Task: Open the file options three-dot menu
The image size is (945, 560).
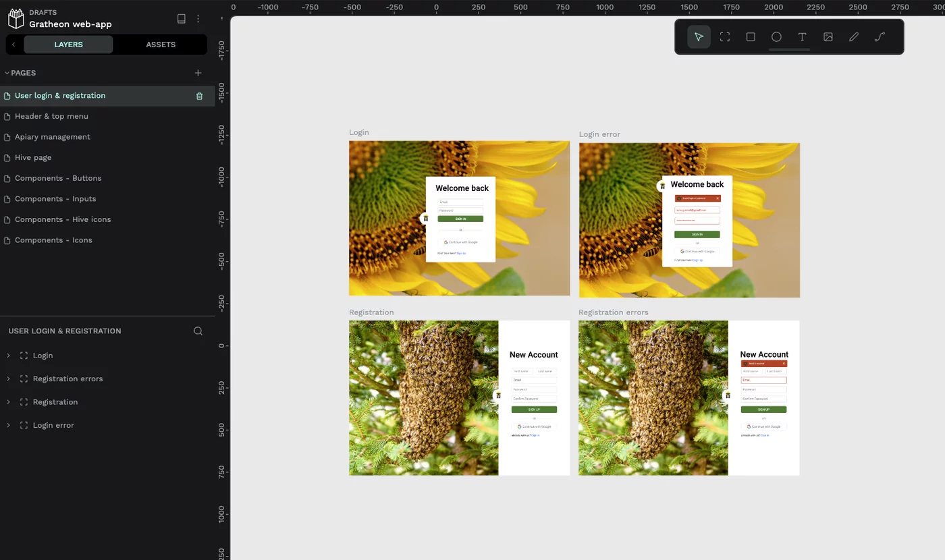Action: pos(198,19)
